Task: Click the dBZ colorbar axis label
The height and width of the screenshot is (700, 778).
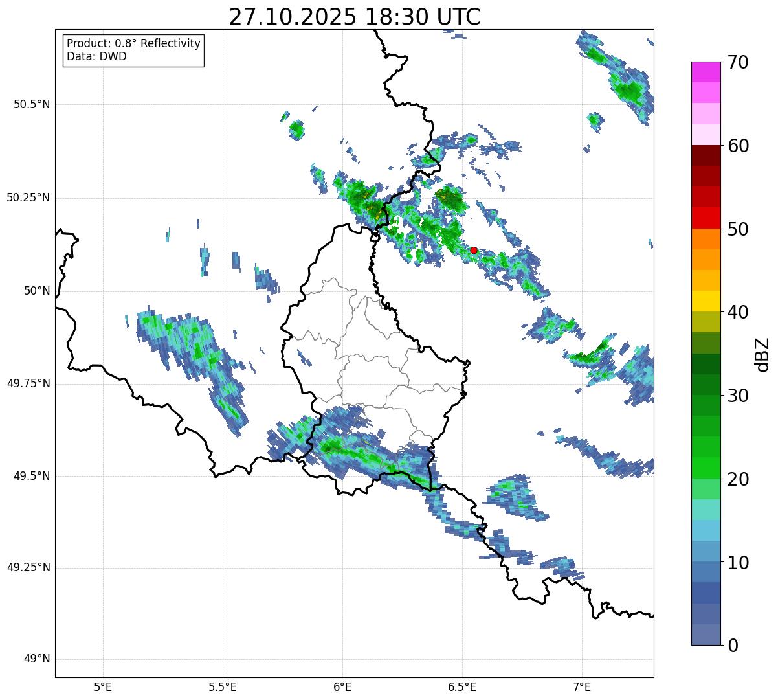Action: coord(763,354)
